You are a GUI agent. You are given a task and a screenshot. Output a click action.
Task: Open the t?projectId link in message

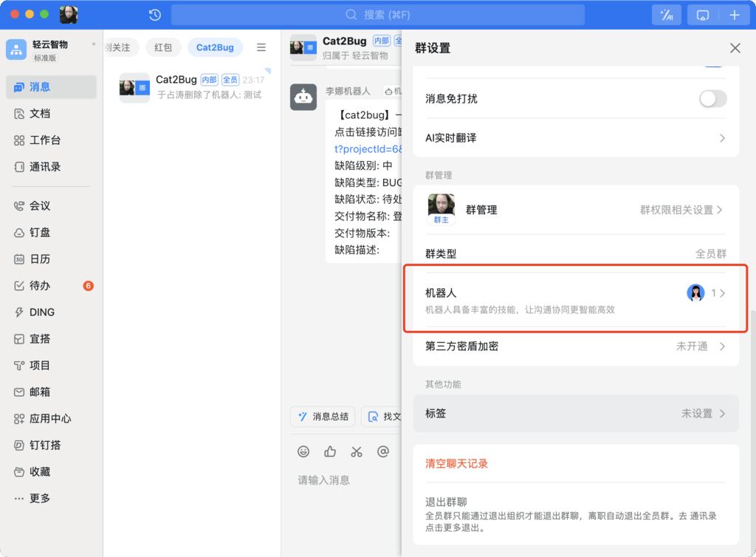point(368,149)
